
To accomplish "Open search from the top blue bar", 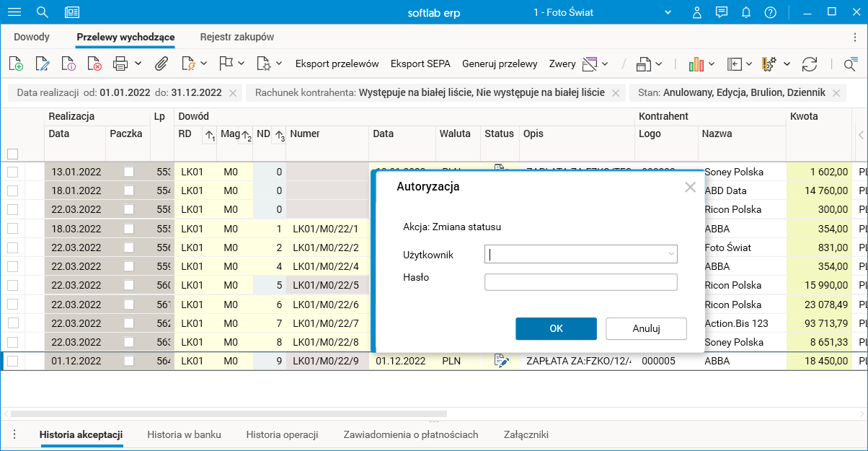I will point(43,12).
